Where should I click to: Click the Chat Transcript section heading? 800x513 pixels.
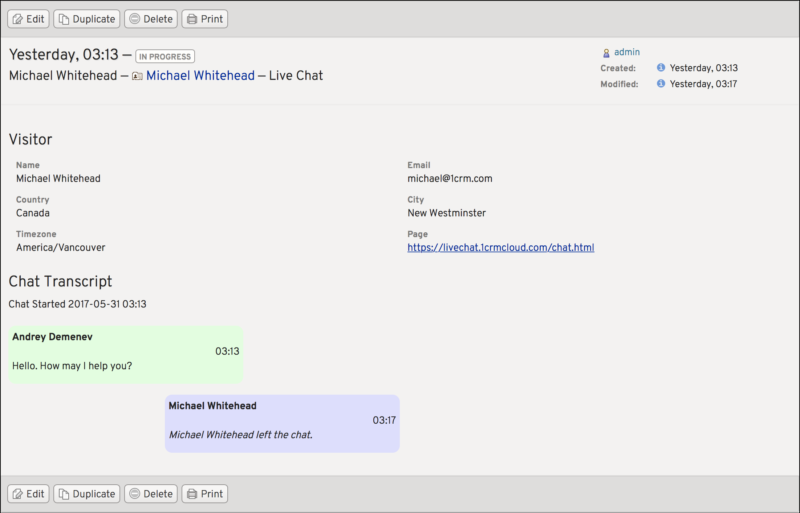[x=60, y=282]
